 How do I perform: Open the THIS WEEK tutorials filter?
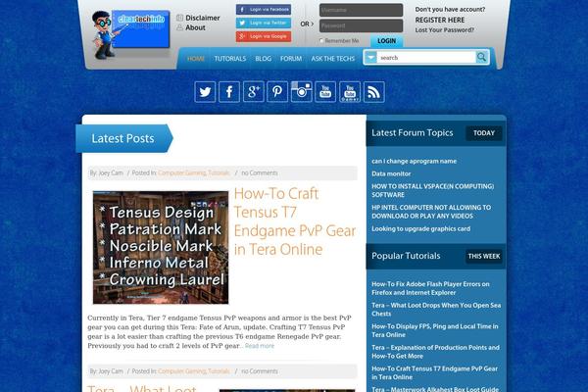pyautogui.click(x=484, y=256)
